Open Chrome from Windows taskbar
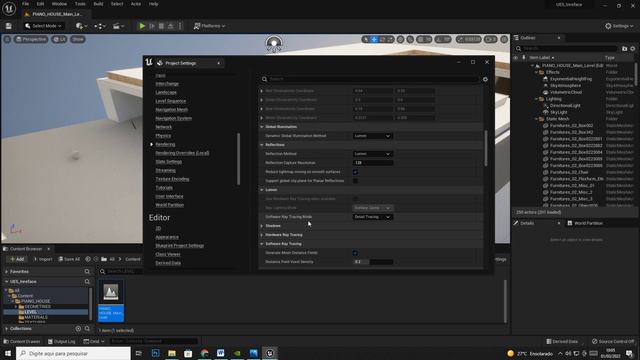 (x=204, y=353)
